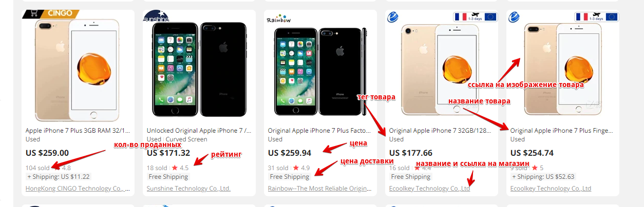Click the France 1-3 days shipping badge on fifth product
The height and width of the screenshot is (207, 644).
(596, 16)
